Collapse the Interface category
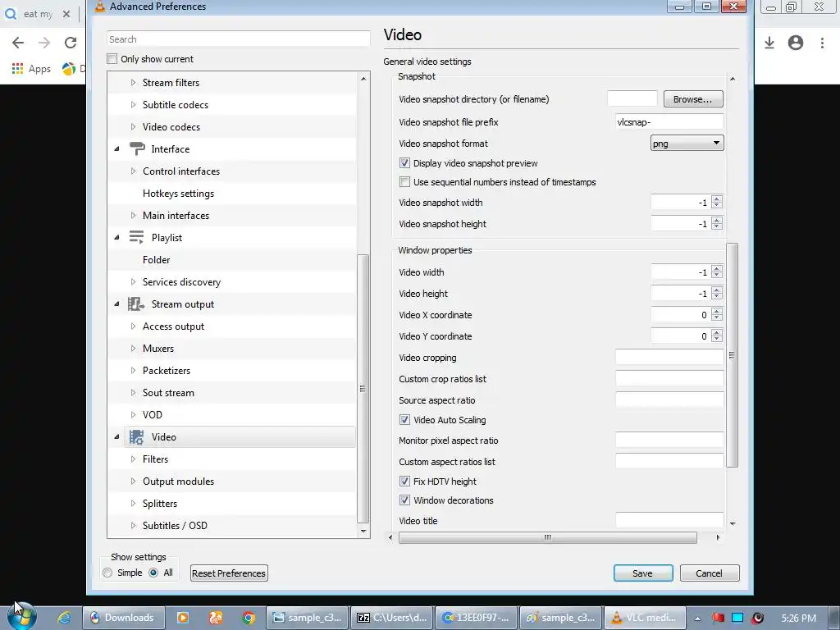840x630 pixels. pyautogui.click(x=116, y=149)
